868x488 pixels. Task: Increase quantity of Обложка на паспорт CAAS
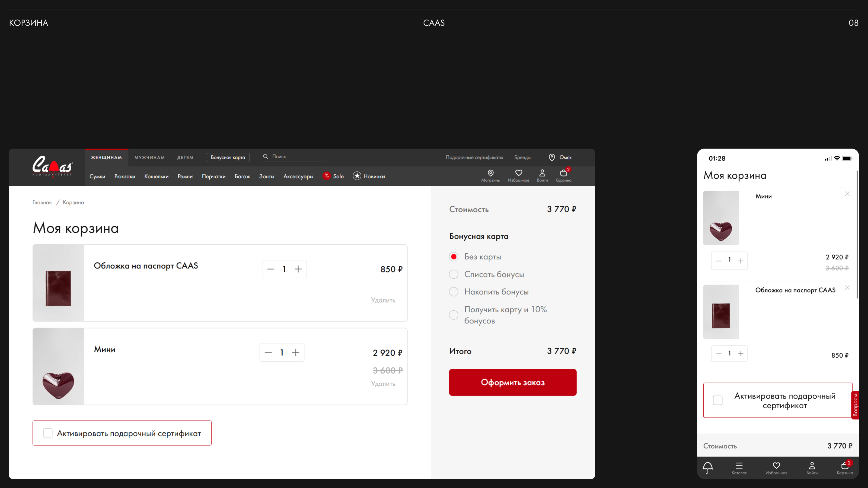(x=298, y=269)
